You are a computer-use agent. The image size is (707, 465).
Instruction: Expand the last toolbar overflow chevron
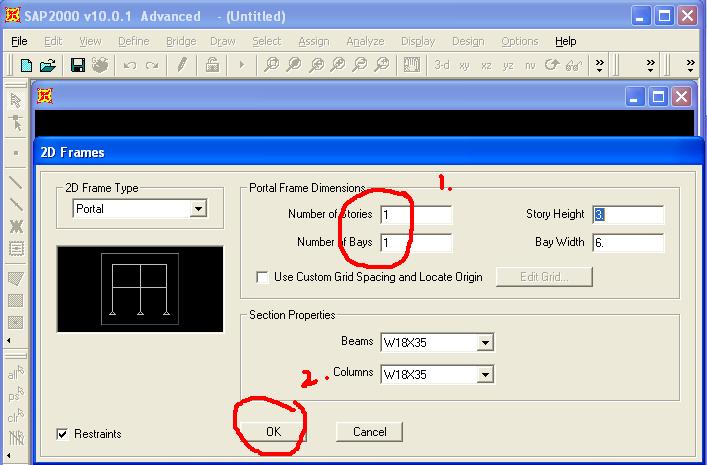point(690,65)
